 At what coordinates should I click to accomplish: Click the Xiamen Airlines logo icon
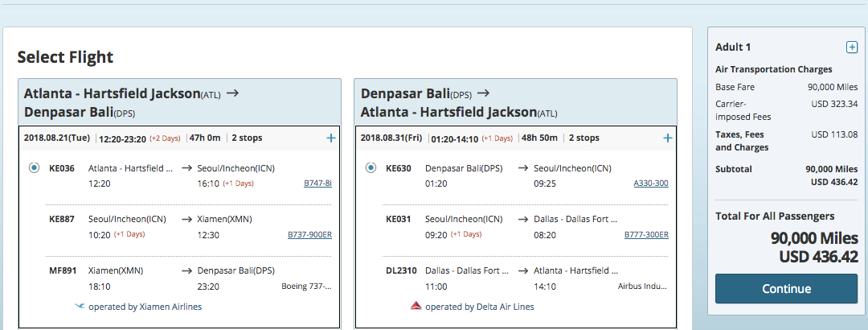tap(80, 306)
